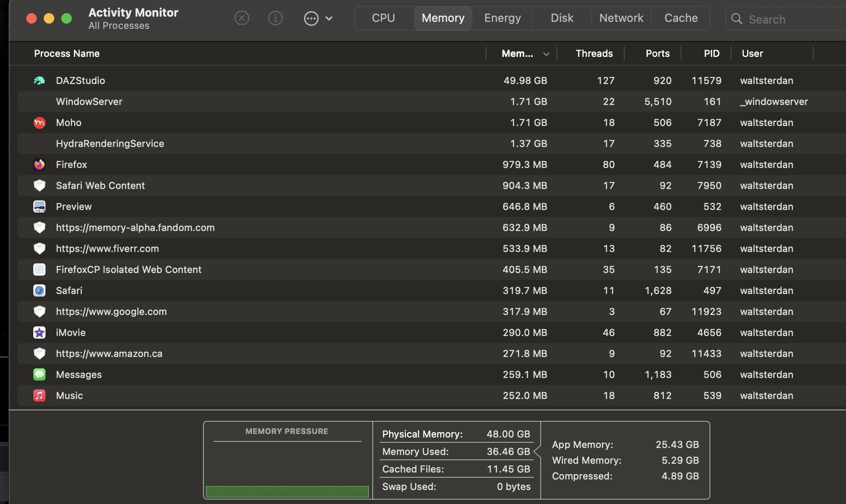Viewport: 846px width, 504px height.
Task: Open the Network tab
Action: click(621, 18)
